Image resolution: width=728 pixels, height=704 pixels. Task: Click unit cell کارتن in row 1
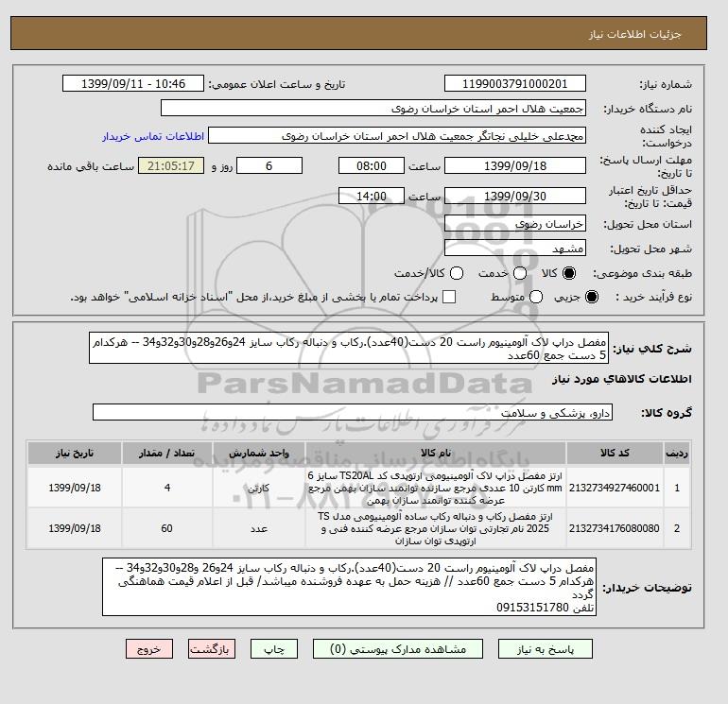[259, 488]
